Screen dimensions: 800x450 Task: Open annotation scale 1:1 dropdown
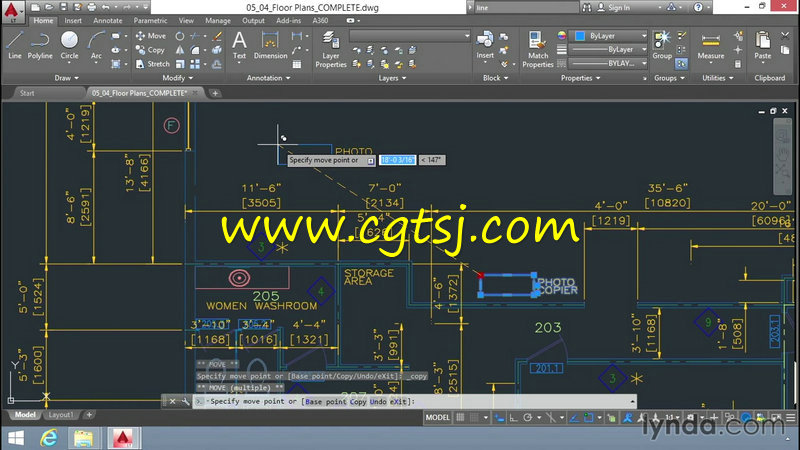point(672,418)
